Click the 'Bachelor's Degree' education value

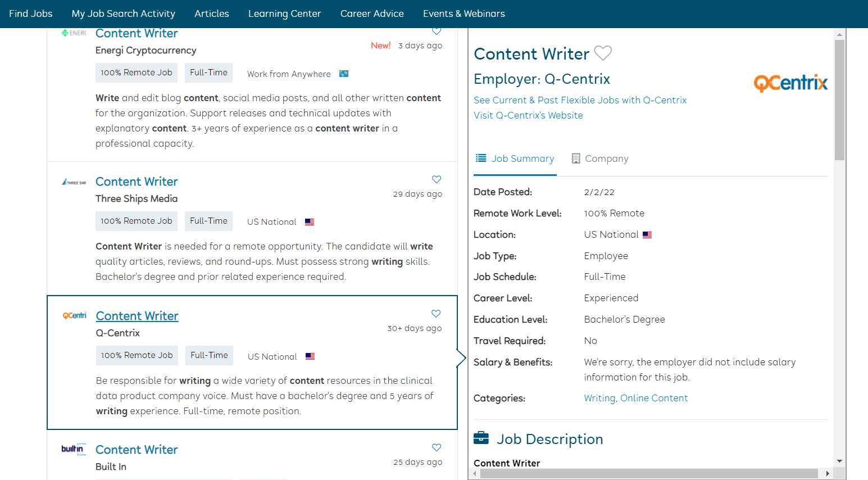(625, 320)
